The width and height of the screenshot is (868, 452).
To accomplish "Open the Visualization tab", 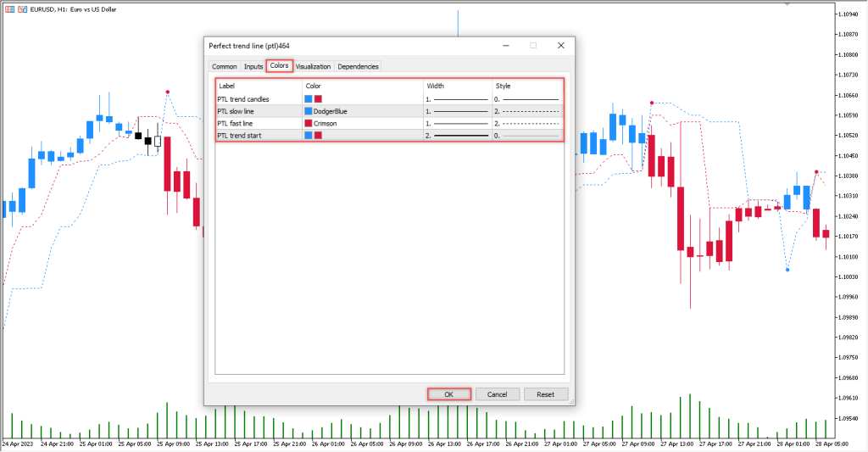I will [x=313, y=66].
